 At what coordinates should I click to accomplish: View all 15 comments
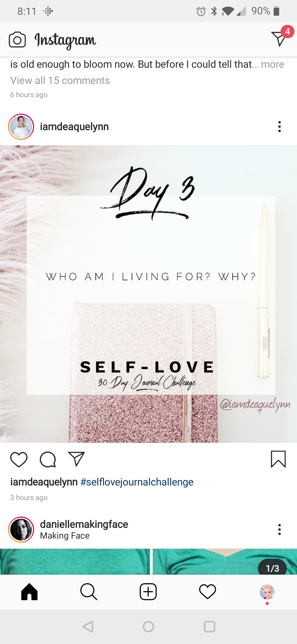point(60,80)
